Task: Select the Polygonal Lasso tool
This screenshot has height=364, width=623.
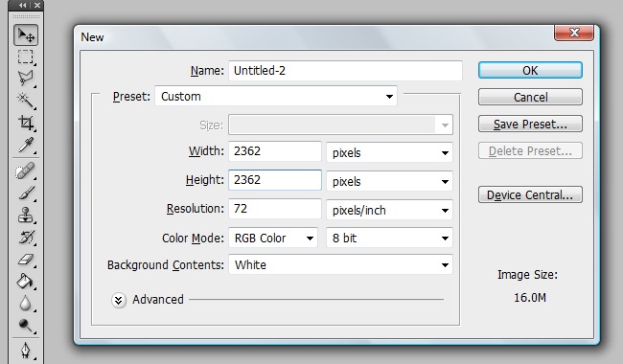Action: click(x=26, y=79)
